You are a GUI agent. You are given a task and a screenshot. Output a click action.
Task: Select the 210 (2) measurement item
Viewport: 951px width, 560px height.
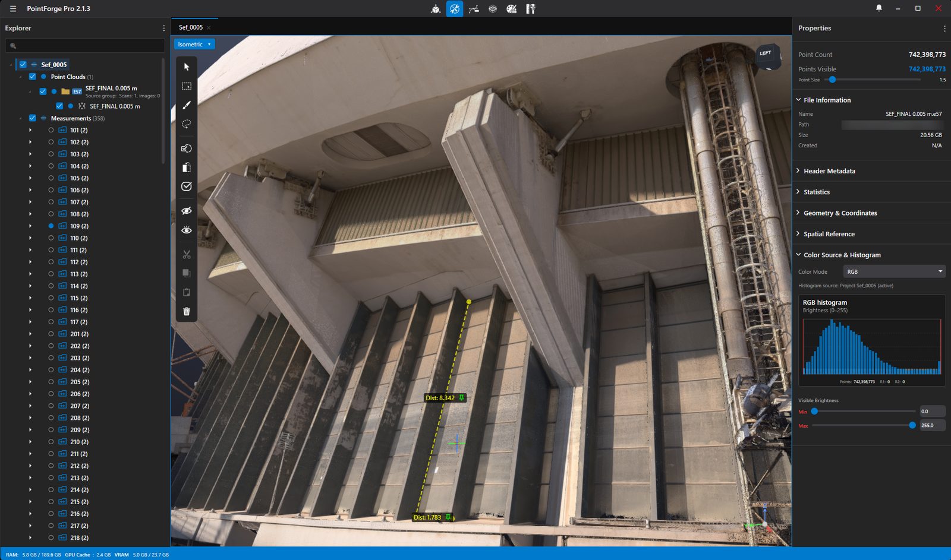(79, 442)
